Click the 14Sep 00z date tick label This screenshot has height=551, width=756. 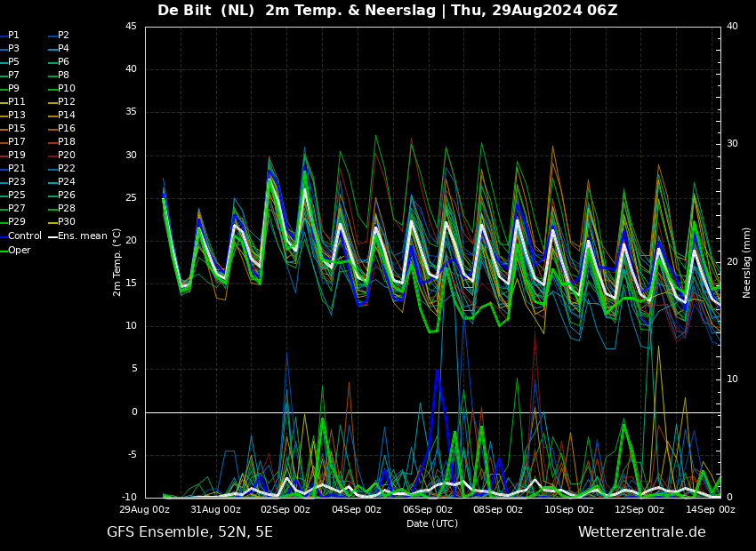pyautogui.click(x=711, y=509)
